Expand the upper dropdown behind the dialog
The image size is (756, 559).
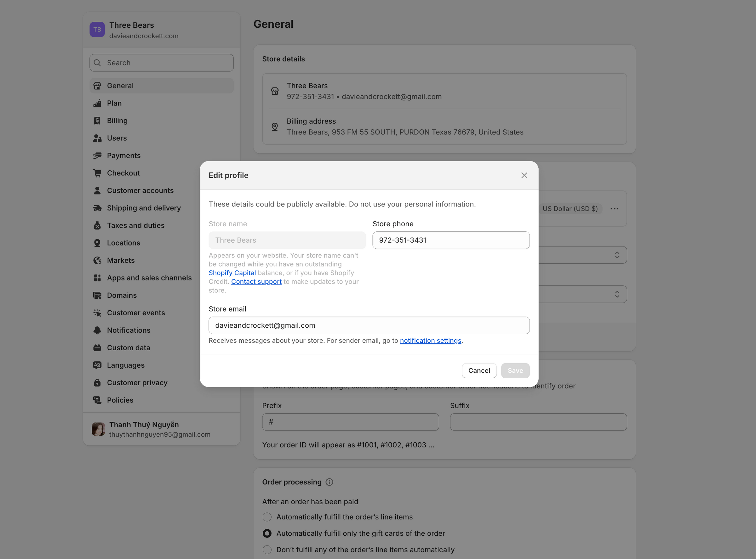[x=617, y=255]
